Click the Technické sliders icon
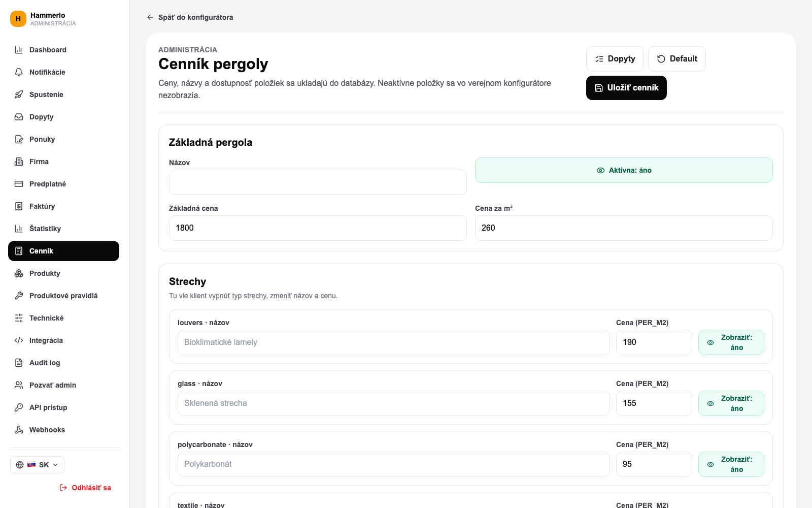 (19, 318)
